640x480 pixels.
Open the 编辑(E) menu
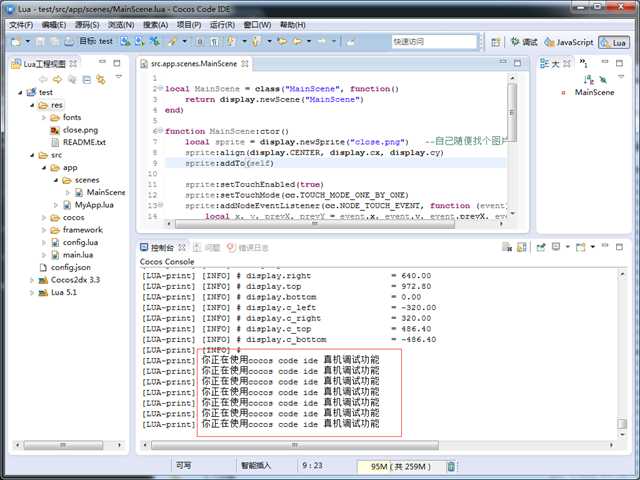pyautogui.click(x=54, y=25)
